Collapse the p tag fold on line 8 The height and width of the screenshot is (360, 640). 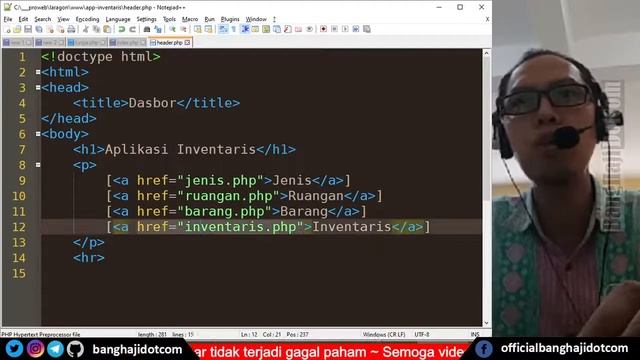[38, 165]
